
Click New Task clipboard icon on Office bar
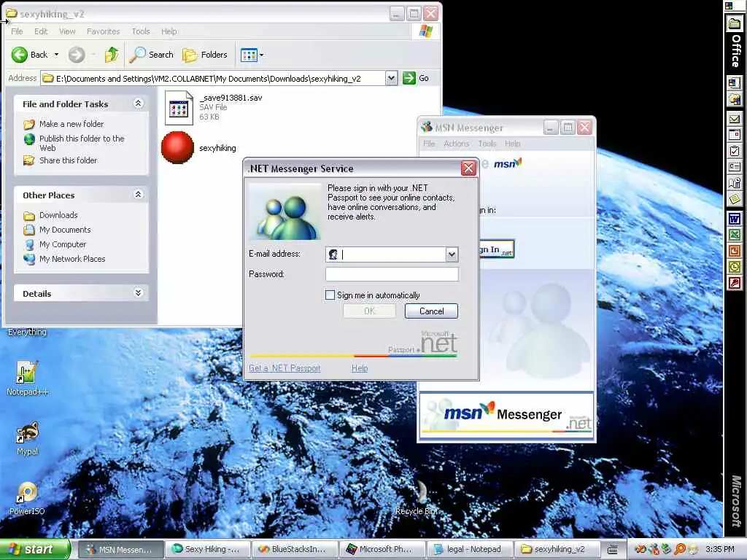pos(735,151)
